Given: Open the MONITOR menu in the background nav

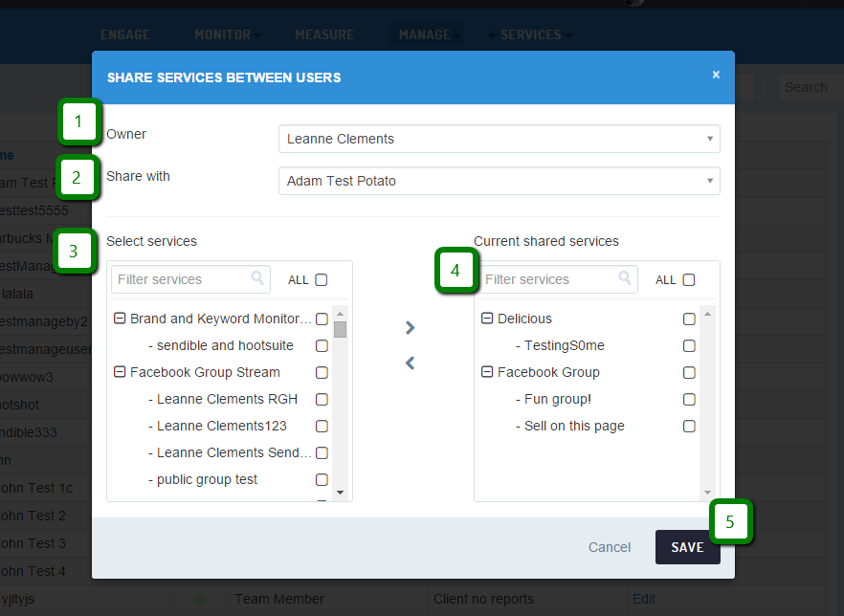Looking at the screenshot, I should (227, 35).
